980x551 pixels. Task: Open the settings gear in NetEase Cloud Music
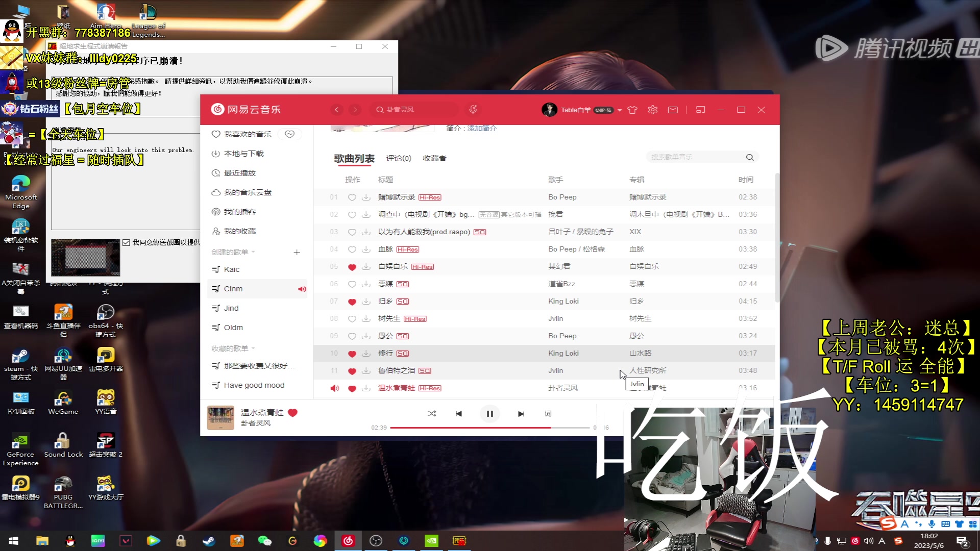click(652, 110)
